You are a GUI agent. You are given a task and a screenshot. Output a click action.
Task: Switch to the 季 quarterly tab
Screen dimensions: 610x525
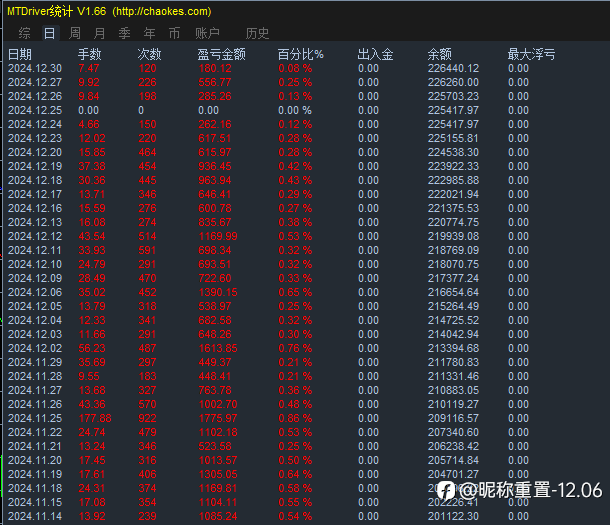(x=124, y=33)
